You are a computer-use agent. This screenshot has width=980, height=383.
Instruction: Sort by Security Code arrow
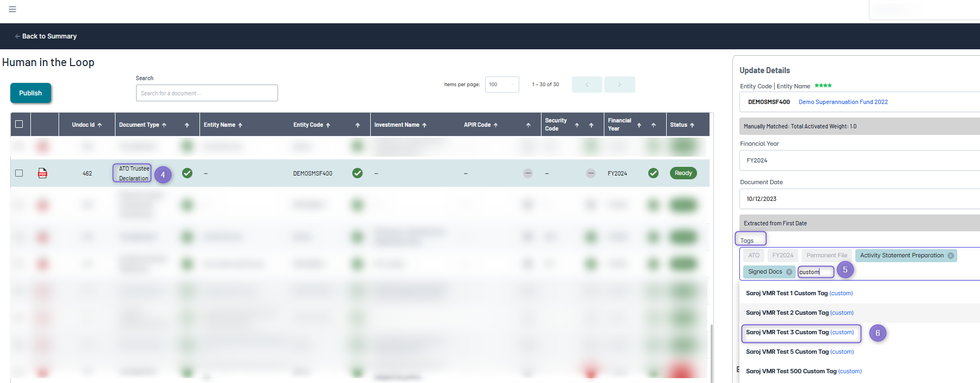[577, 125]
